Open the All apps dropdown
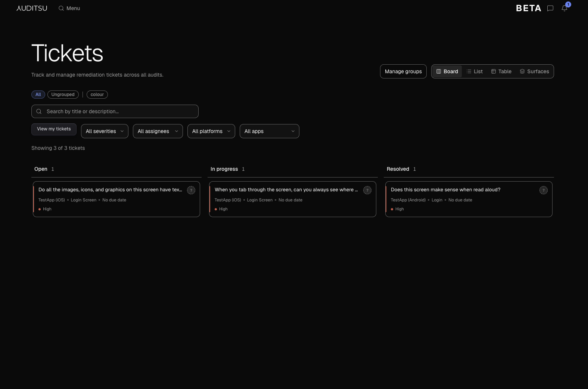Image resolution: width=588 pixels, height=389 pixels. pyautogui.click(x=270, y=131)
